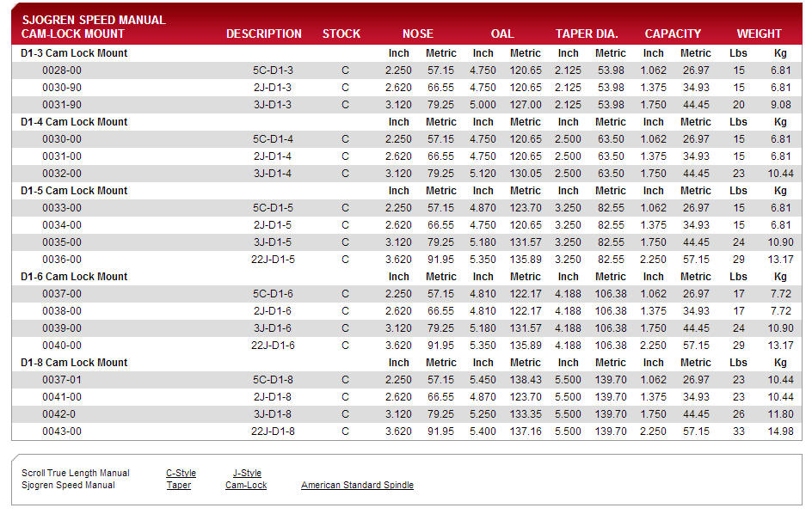Click the 9.08 Kg weight value
The image size is (812, 514).
tap(780, 105)
